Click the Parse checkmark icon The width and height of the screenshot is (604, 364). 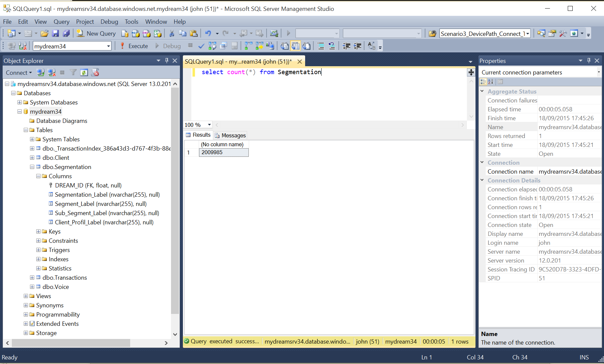pos(201,46)
